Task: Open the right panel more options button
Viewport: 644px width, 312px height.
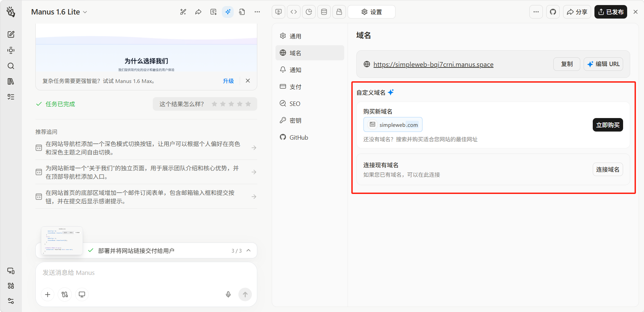Action: [536, 12]
